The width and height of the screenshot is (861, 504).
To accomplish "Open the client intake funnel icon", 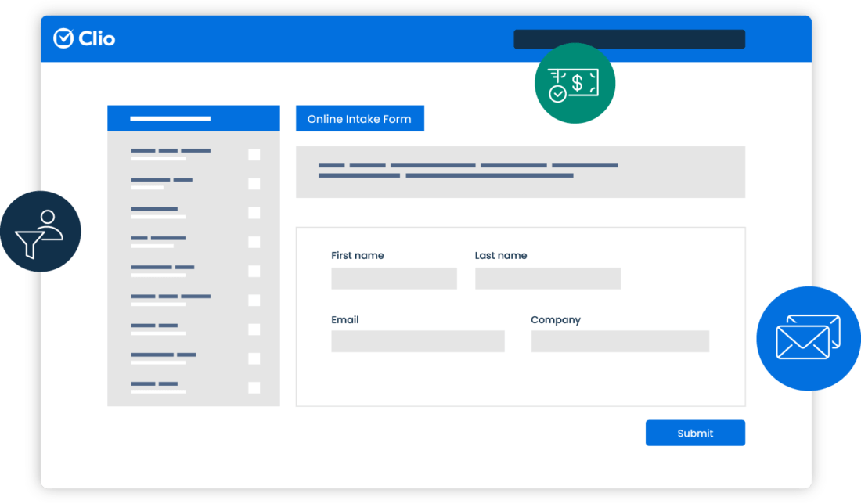I will (41, 231).
